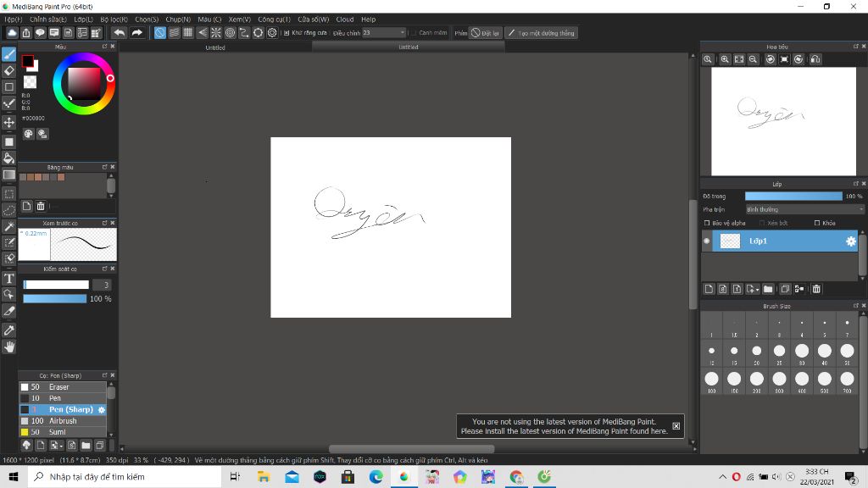Select the Text tool
The height and width of the screenshot is (488, 868).
(8, 278)
